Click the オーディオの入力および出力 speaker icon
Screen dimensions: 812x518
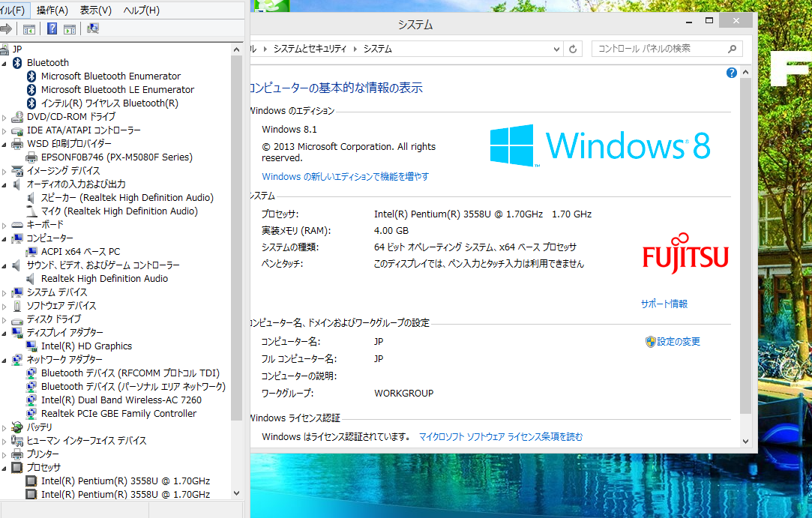(x=17, y=184)
